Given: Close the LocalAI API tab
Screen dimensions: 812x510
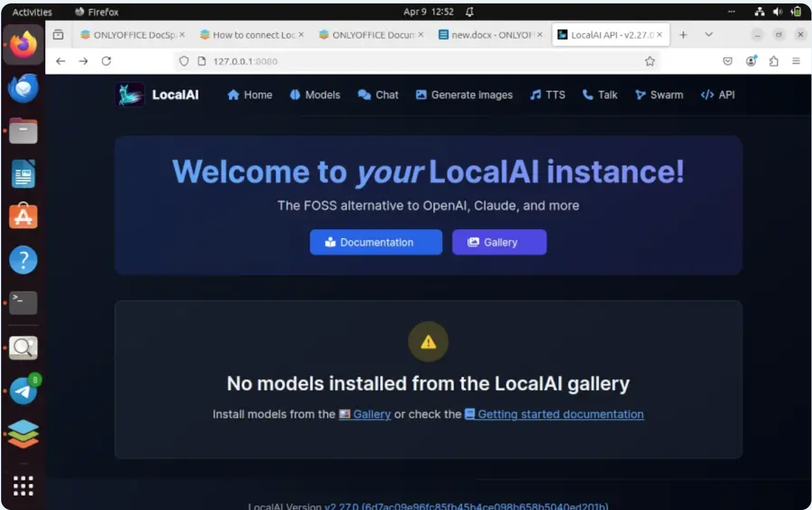Looking at the screenshot, I should tap(660, 35).
